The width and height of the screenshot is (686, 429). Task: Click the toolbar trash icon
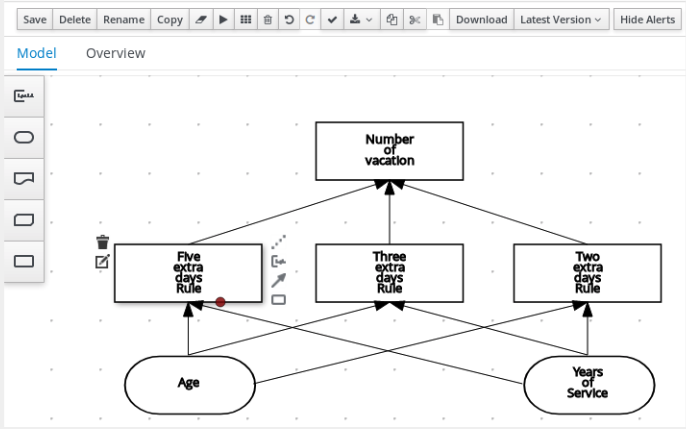coord(267,20)
